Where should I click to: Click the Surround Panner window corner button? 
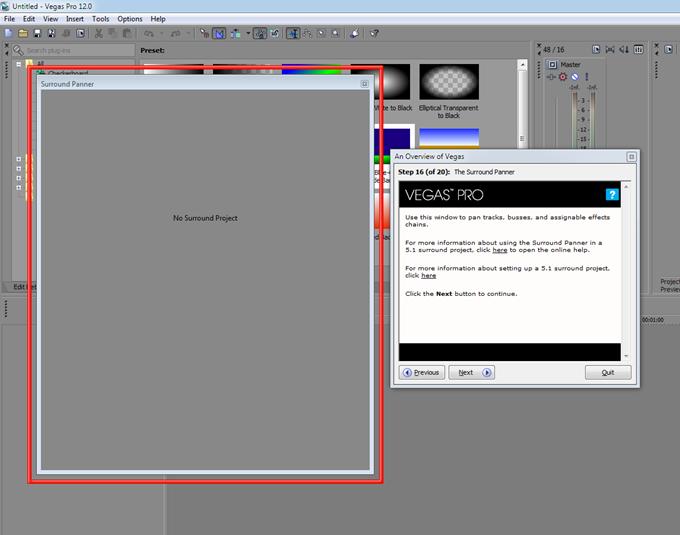365,84
